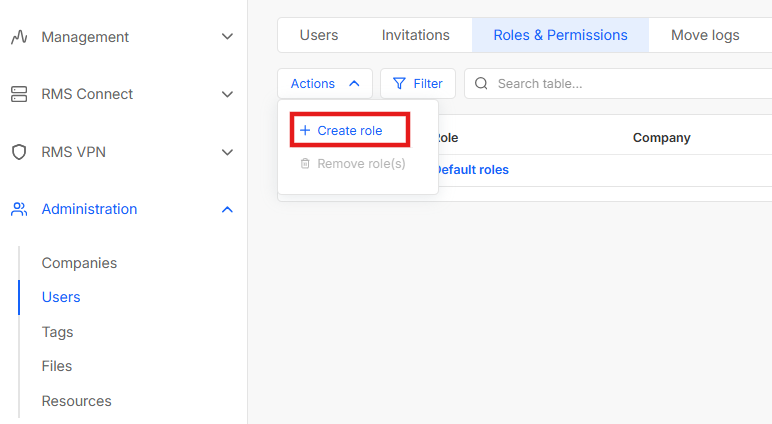The image size is (772, 424).
Task: Click the Management waveform icon
Action: pos(19,37)
